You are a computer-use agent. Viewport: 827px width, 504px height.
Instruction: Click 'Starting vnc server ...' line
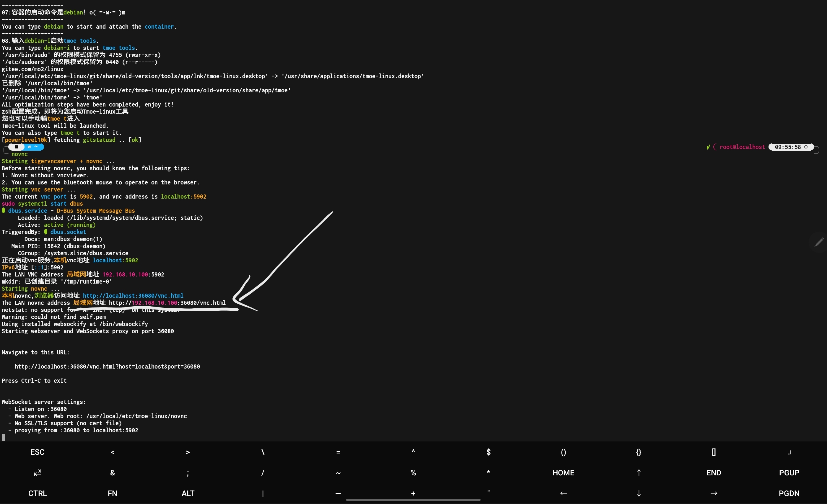click(x=39, y=189)
